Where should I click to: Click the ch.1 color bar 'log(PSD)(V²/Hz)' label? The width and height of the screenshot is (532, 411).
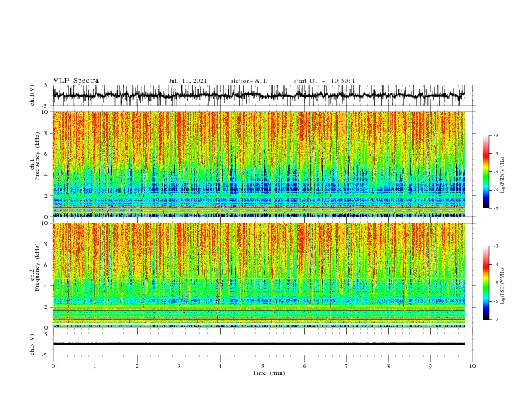(x=502, y=175)
